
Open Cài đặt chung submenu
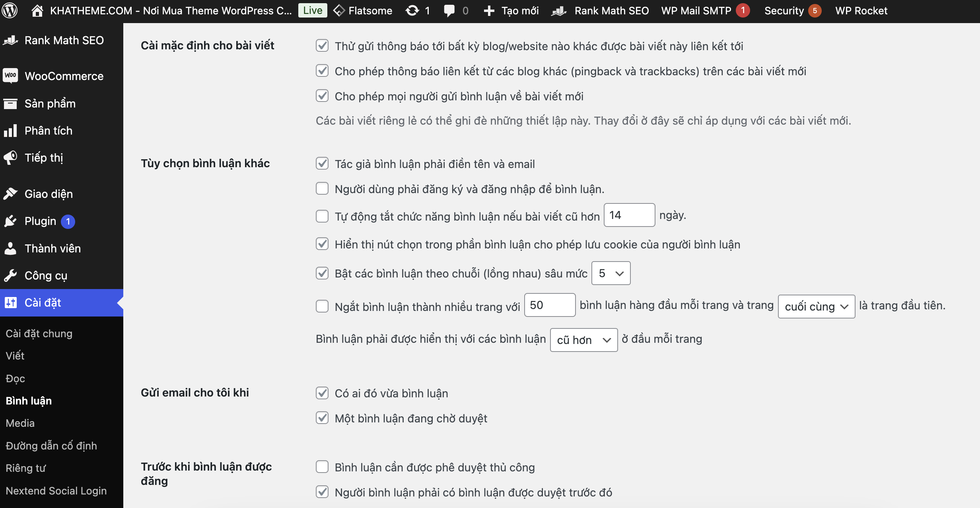(39, 334)
